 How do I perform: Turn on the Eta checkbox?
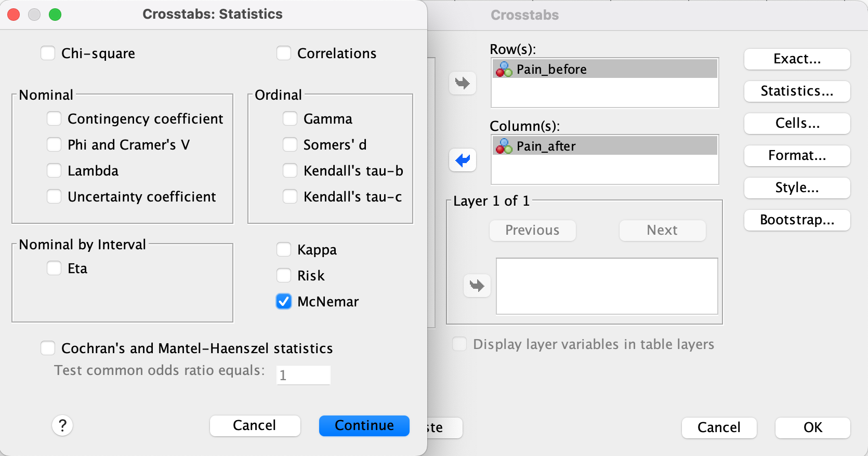coord(54,268)
